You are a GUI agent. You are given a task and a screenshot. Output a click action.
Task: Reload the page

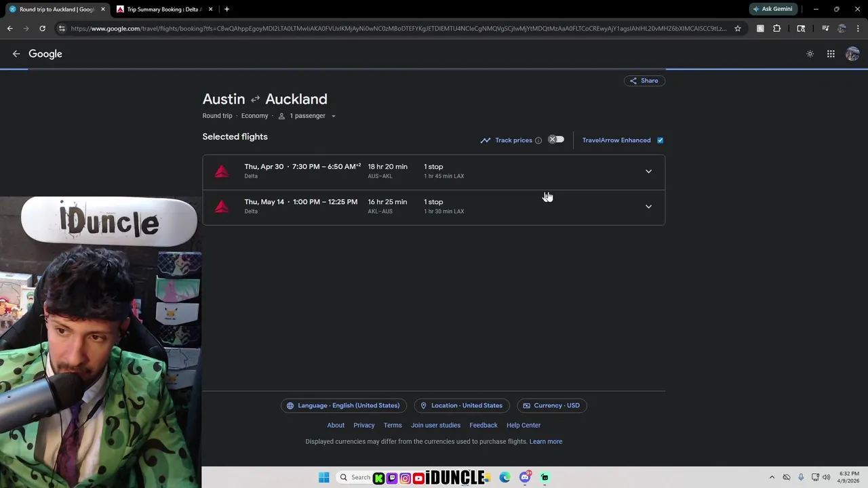[x=42, y=28]
